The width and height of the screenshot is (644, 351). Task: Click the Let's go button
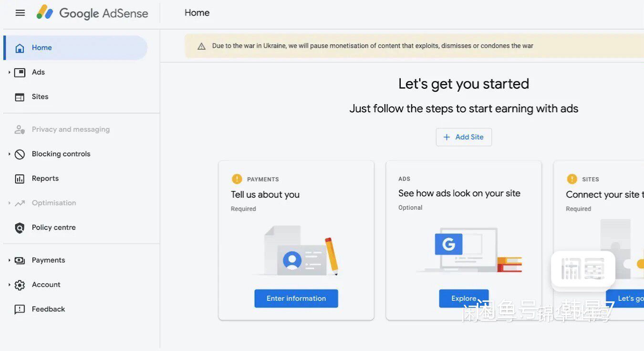point(625,298)
